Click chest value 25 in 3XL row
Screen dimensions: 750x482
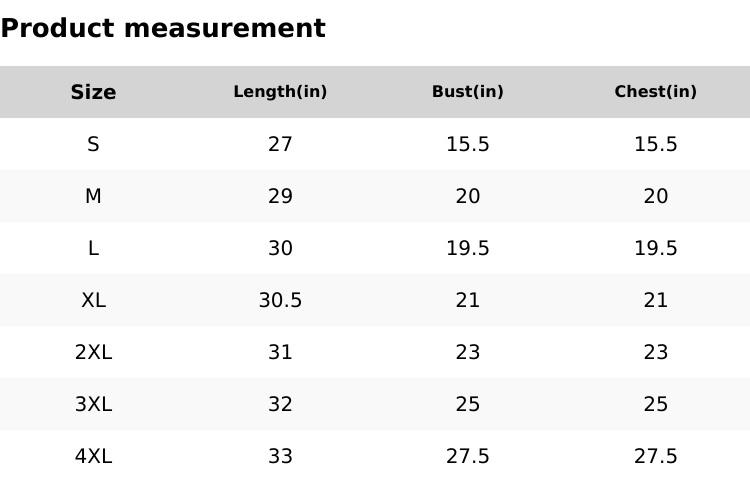[655, 404]
